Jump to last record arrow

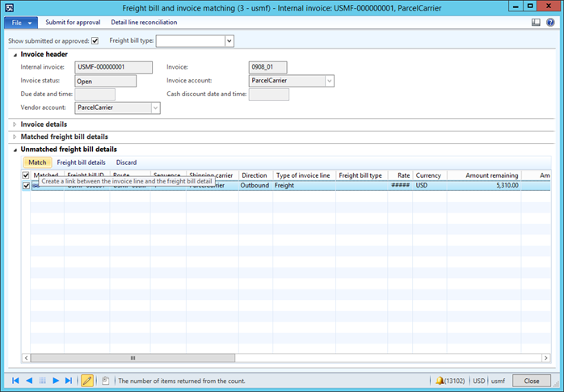tap(69, 380)
